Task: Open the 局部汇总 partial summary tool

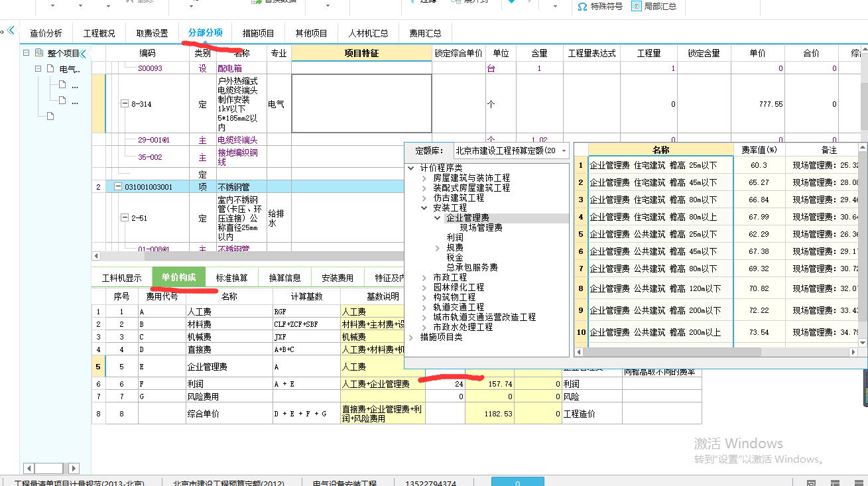Action: click(652, 6)
